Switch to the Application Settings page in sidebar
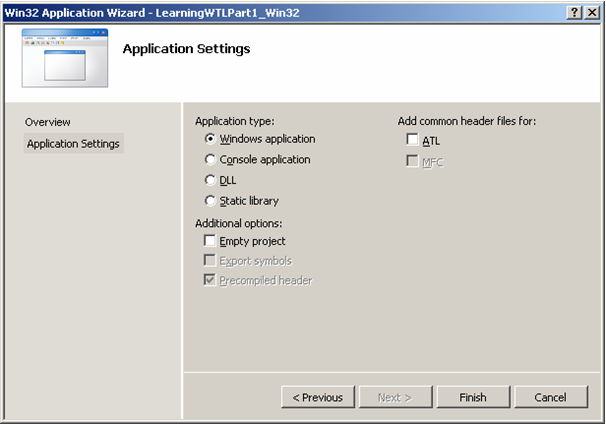This screenshot has width=606, height=424. tap(73, 143)
